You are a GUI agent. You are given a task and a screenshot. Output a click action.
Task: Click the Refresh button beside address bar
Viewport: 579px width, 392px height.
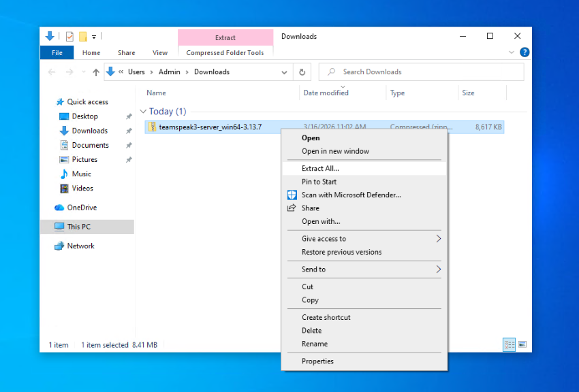(302, 72)
